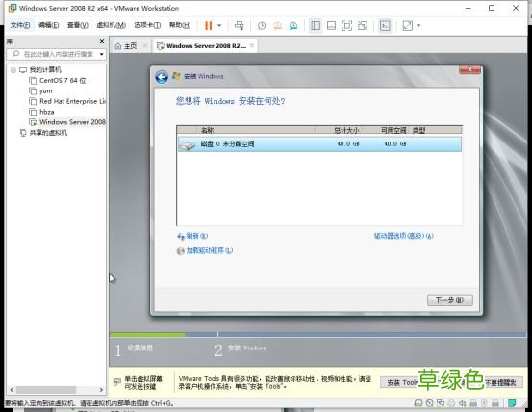Send Ctrl+Alt+Del to the guest
This screenshot has width=532, height=412.
240,25
